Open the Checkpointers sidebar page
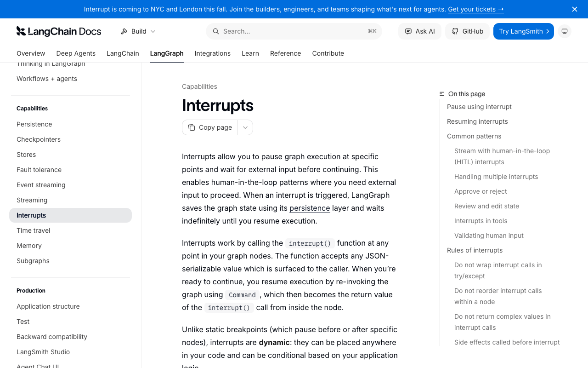This screenshot has height=368, width=588. pos(70,139)
